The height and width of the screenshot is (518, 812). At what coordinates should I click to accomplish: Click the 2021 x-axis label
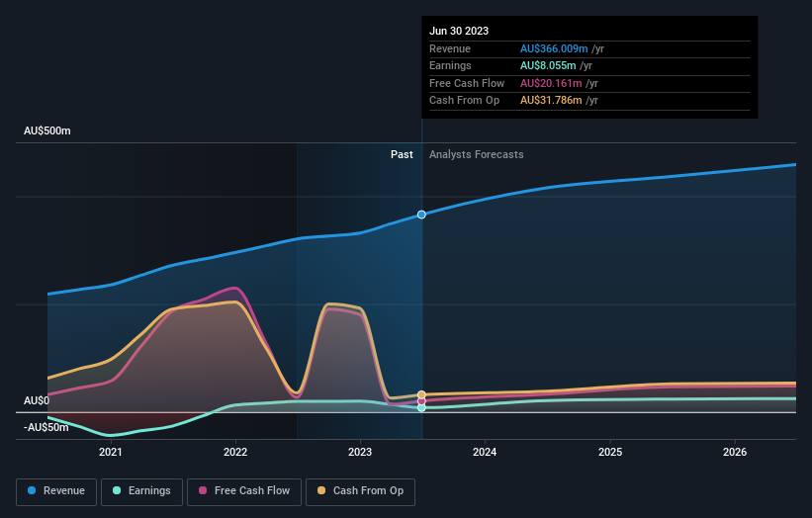click(111, 452)
